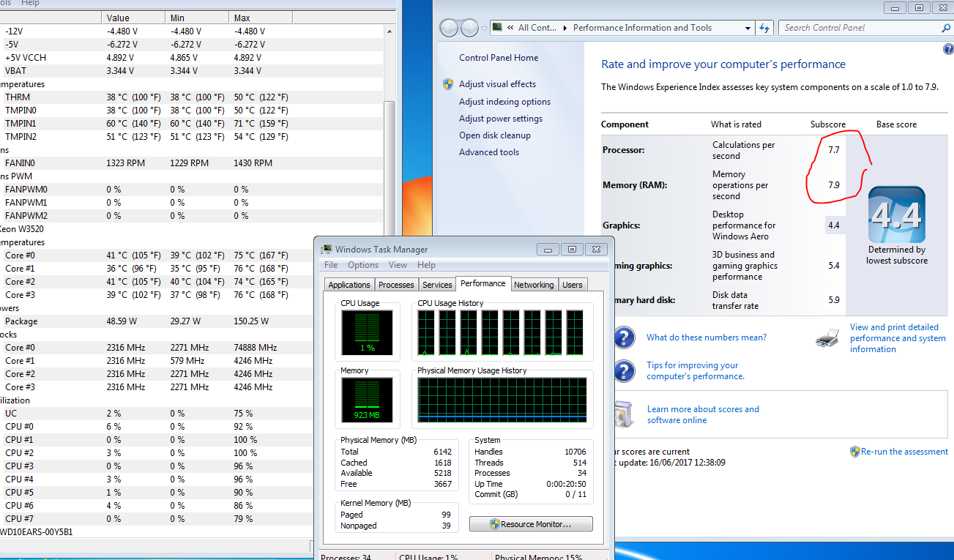Click the disk data transfer subscore 5.9
The width and height of the screenshot is (954, 560).
click(x=833, y=300)
